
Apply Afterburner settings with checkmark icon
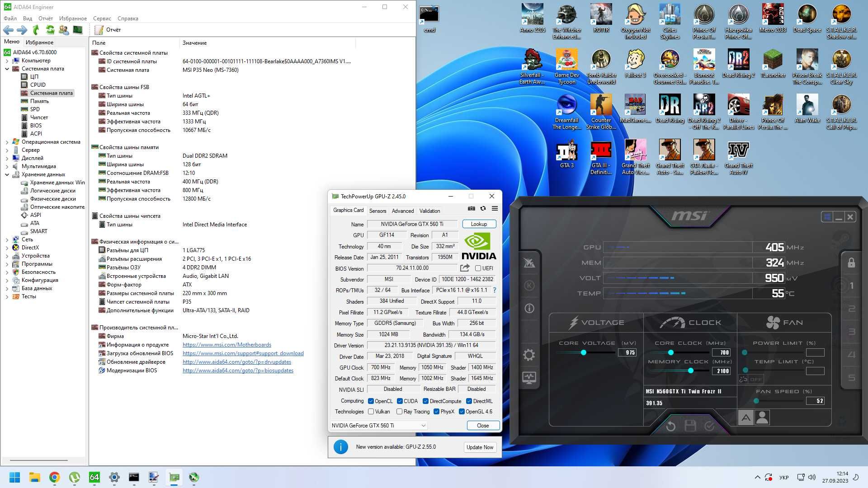[x=709, y=426]
